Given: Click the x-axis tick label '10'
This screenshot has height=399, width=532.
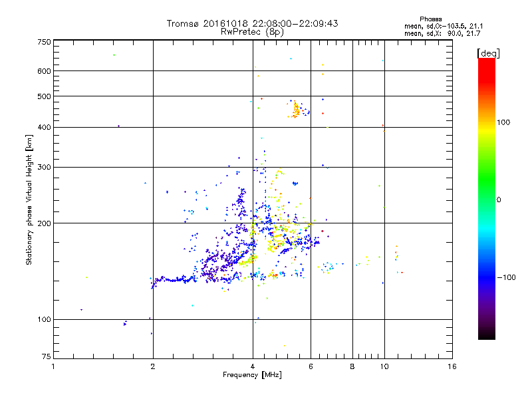Looking at the screenshot, I should point(384,366).
